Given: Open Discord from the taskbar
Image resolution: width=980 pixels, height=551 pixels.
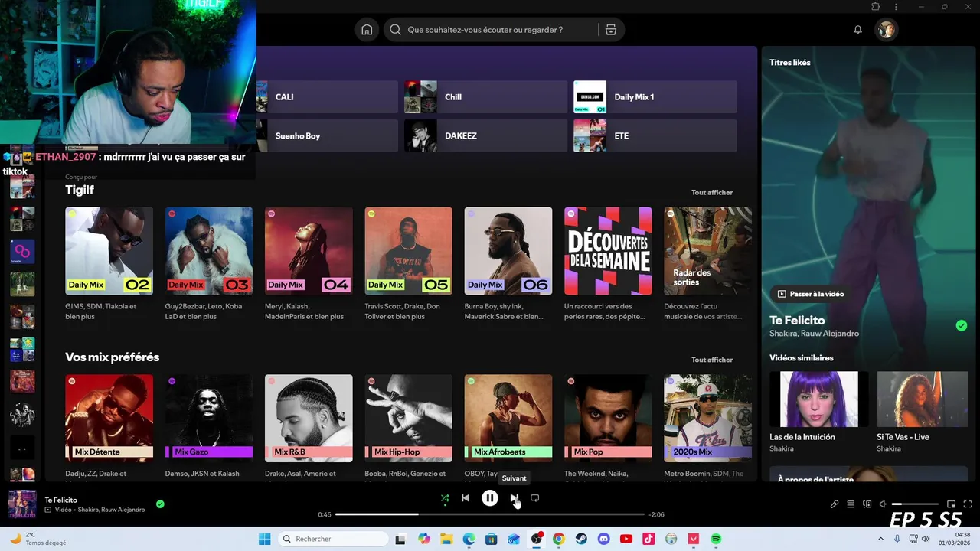Looking at the screenshot, I should tap(604, 539).
